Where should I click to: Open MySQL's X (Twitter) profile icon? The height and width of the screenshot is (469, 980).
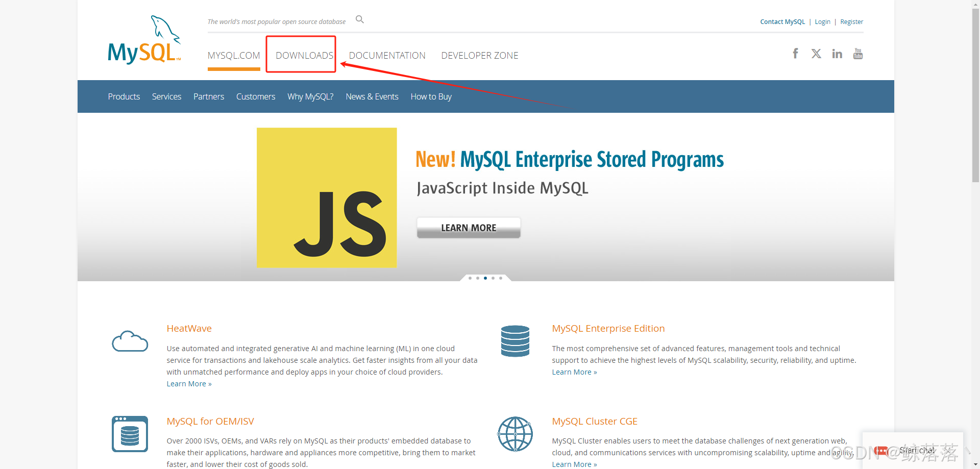pos(816,53)
